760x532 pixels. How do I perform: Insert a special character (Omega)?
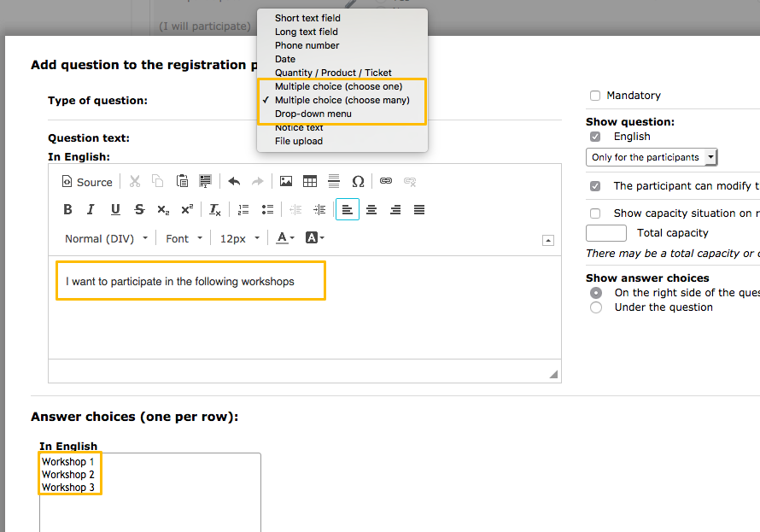(358, 182)
